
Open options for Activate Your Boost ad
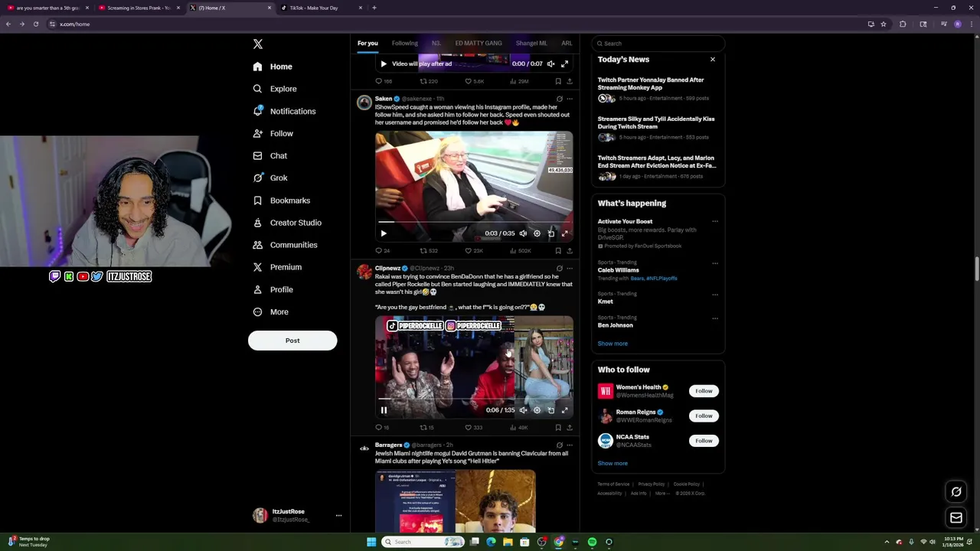tap(714, 222)
